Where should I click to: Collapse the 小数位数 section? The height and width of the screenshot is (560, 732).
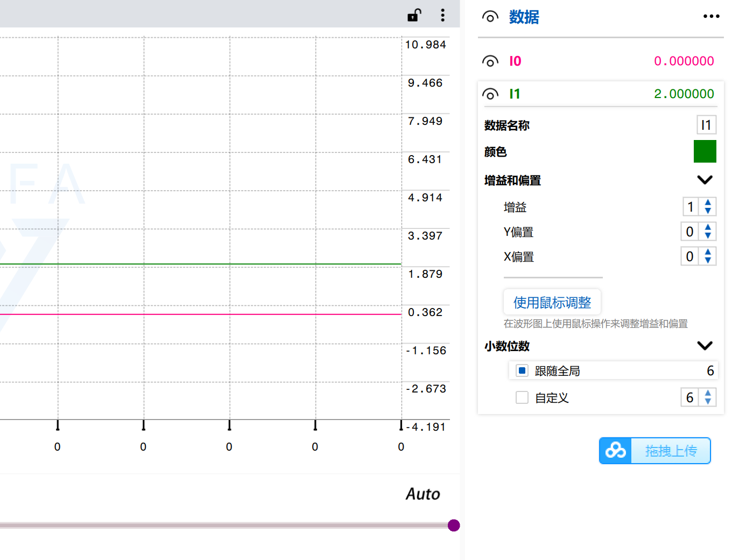point(705,345)
